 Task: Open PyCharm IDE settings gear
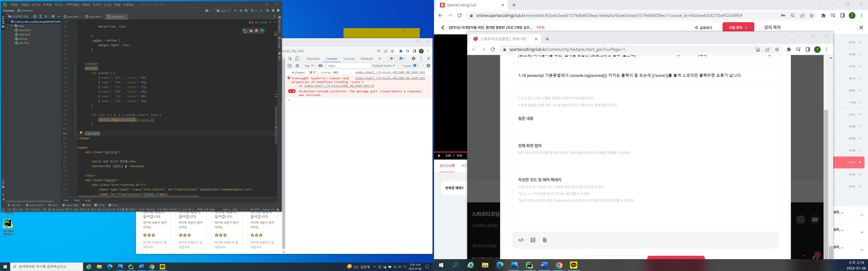click(273, 11)
